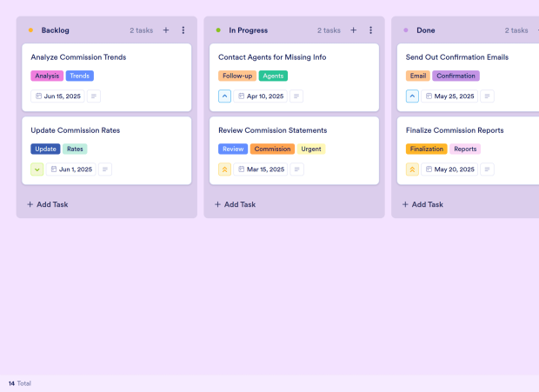Open description icon on Send Out Confirmation Emails

point(487,96)
